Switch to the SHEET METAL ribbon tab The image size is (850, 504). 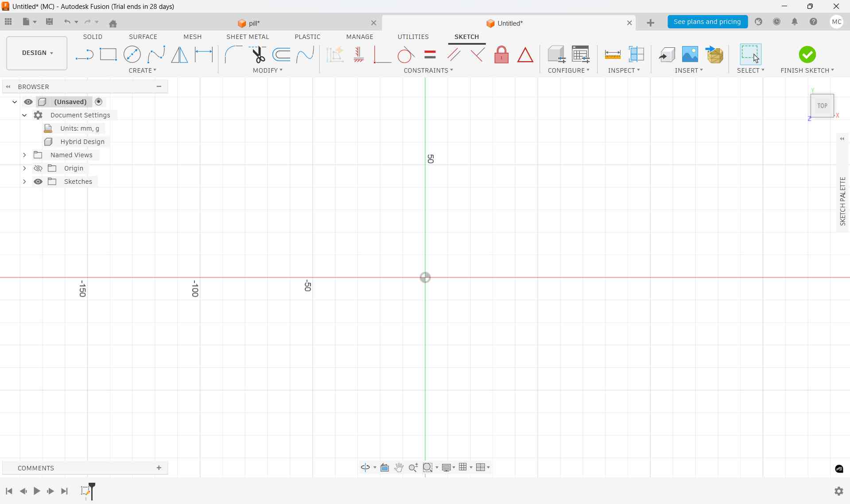pyautogui.click(x=248, y=37)
